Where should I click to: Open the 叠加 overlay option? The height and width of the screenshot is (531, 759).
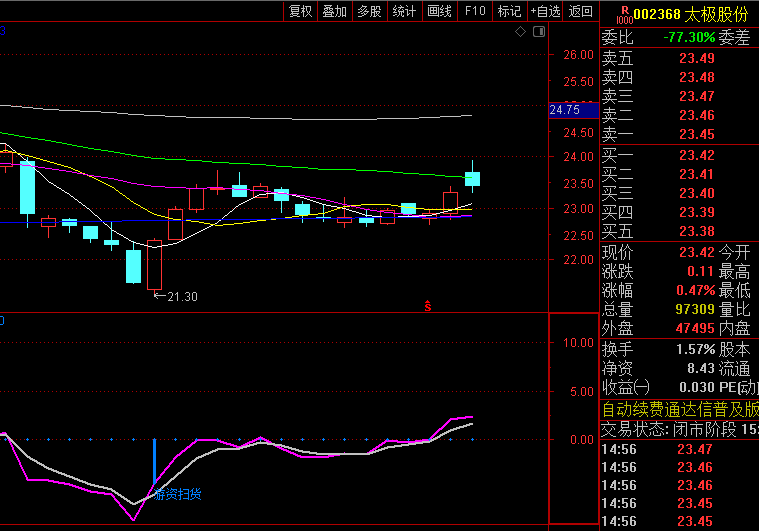(x=334, y=11)
